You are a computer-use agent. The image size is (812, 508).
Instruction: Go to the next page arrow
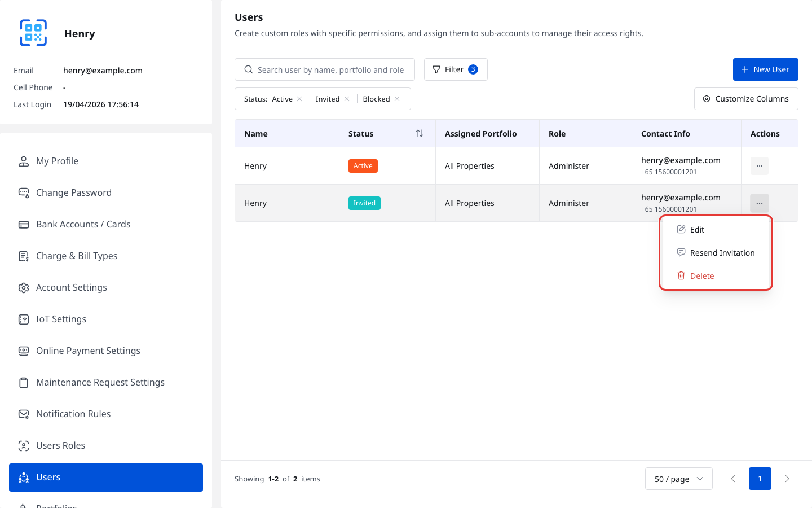787,479
